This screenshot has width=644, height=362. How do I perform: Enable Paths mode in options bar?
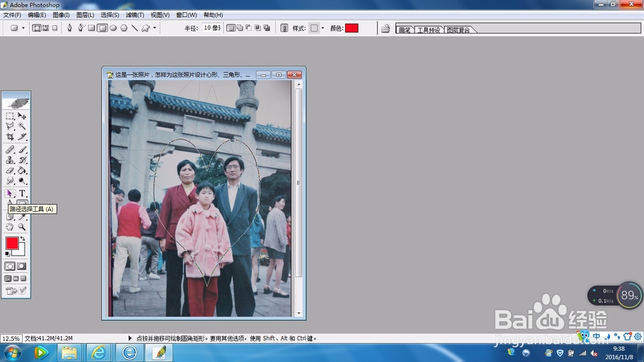[x=46, y=28]
